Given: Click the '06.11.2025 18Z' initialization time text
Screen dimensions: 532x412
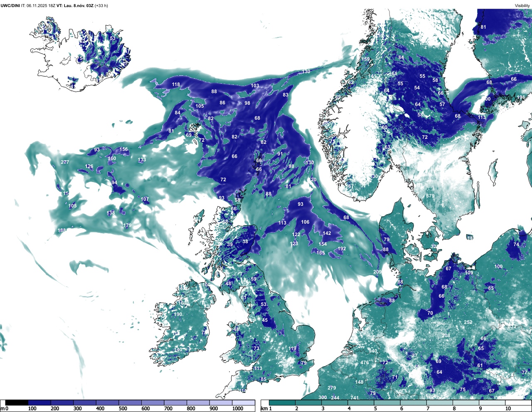Looking at the screenshot, I should click(41, 5).
